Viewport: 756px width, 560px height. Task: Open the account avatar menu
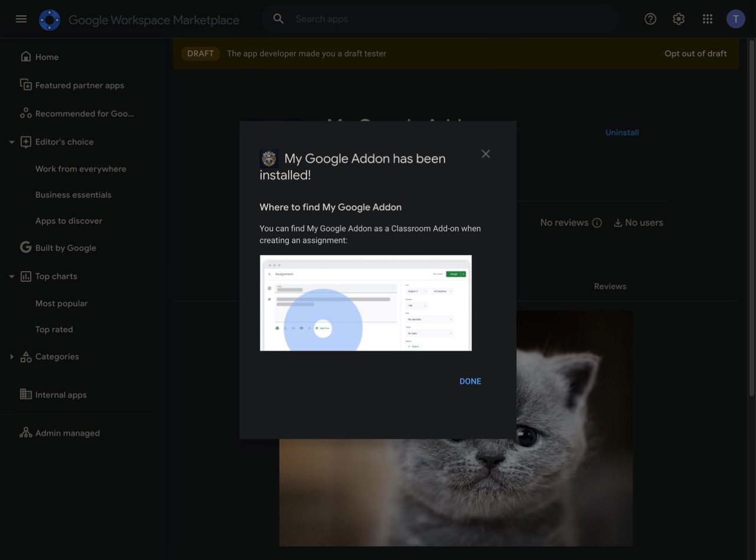point(735,19)
